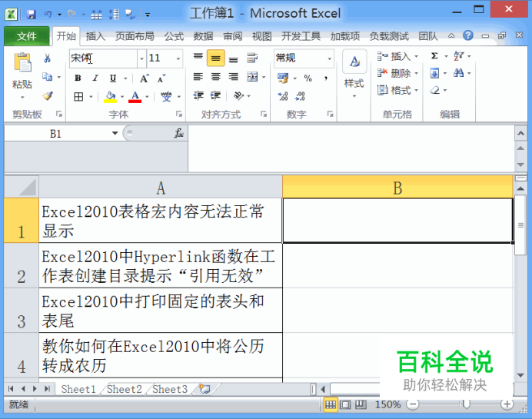The width and height of the screenshot is (532, 419).
Task: Open the font name 宋体 dropdown arrow
Action: click(x=141, y=58)
